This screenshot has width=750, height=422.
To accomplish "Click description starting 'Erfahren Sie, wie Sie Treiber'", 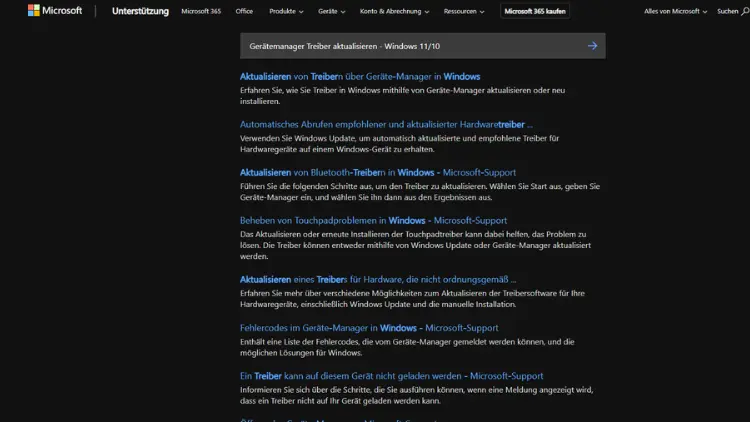I will [402, 96].
